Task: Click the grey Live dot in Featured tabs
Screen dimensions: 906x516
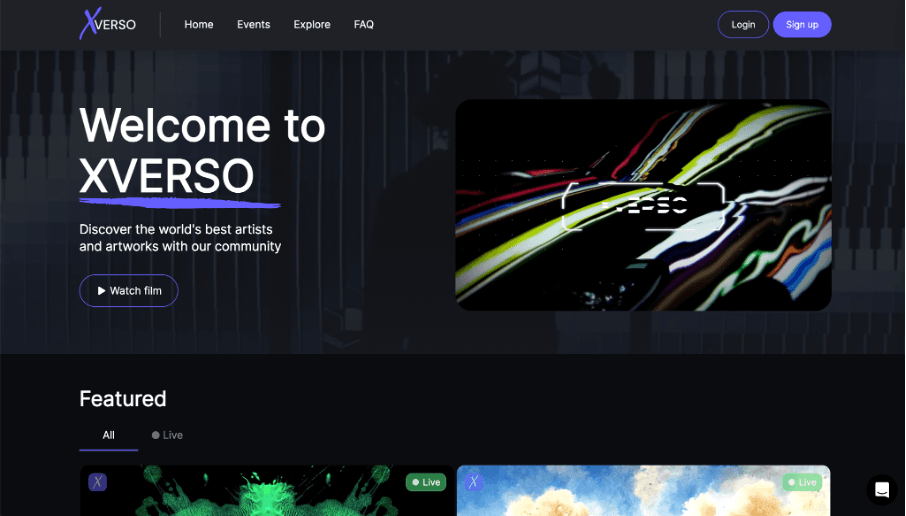Action: click(155, 435)
